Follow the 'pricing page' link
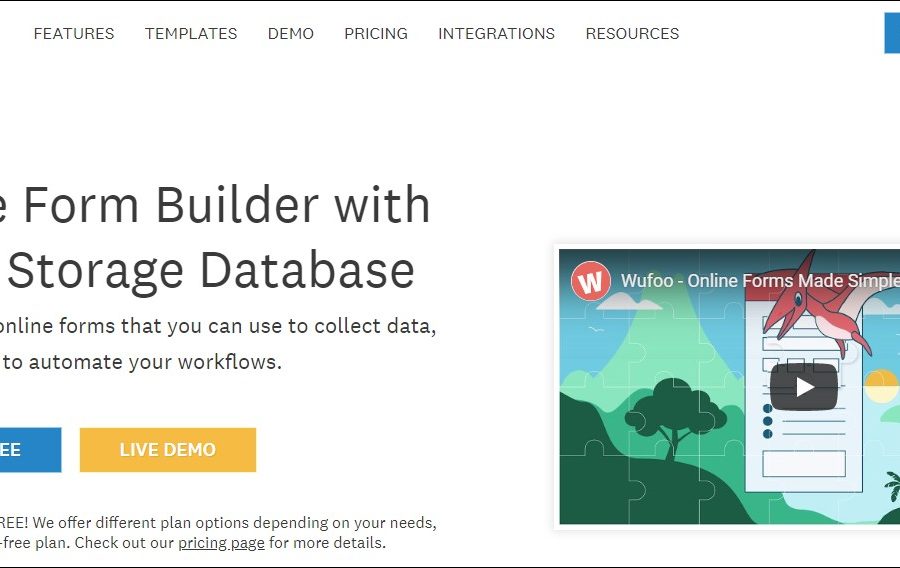 221,543
